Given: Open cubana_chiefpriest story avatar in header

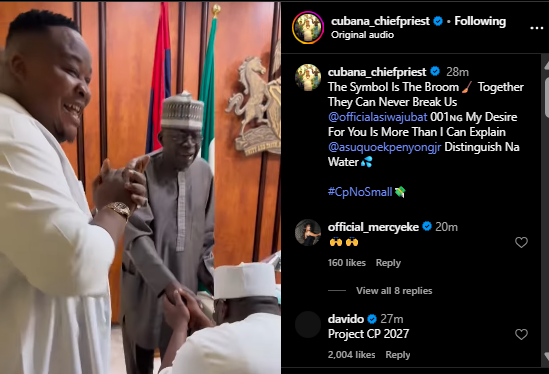Looking at the screenshot, I should (308, 28).
